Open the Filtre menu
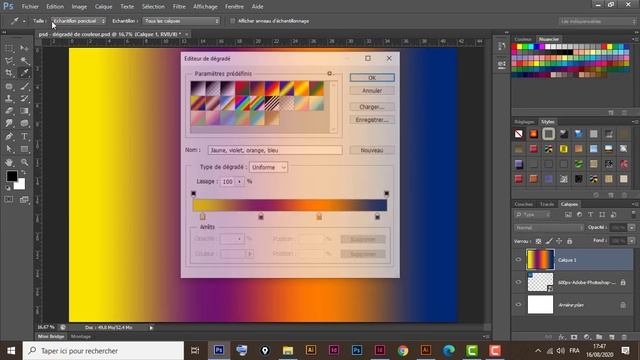This screenshot has height=360, width=640. point(179,7)
